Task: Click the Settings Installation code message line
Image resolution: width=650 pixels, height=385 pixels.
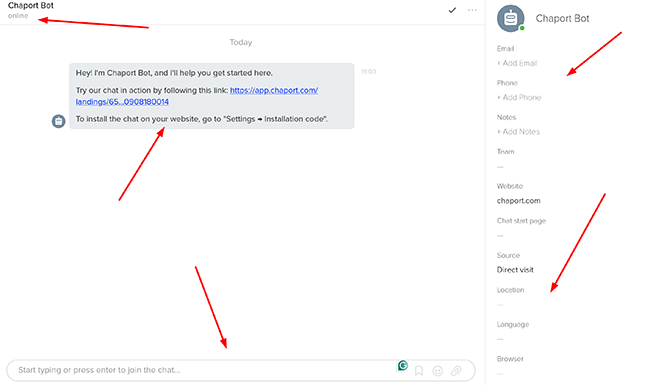Action: click(x=201, y=119)
